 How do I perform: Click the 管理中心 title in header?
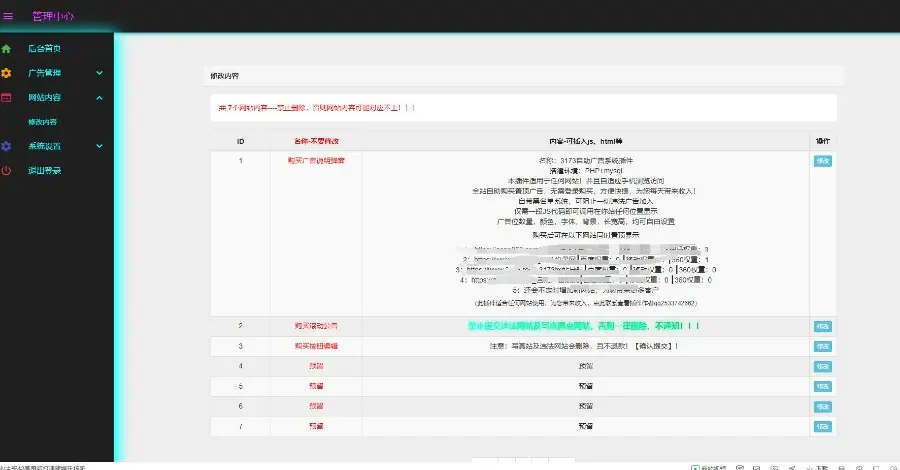pos(52,16)
